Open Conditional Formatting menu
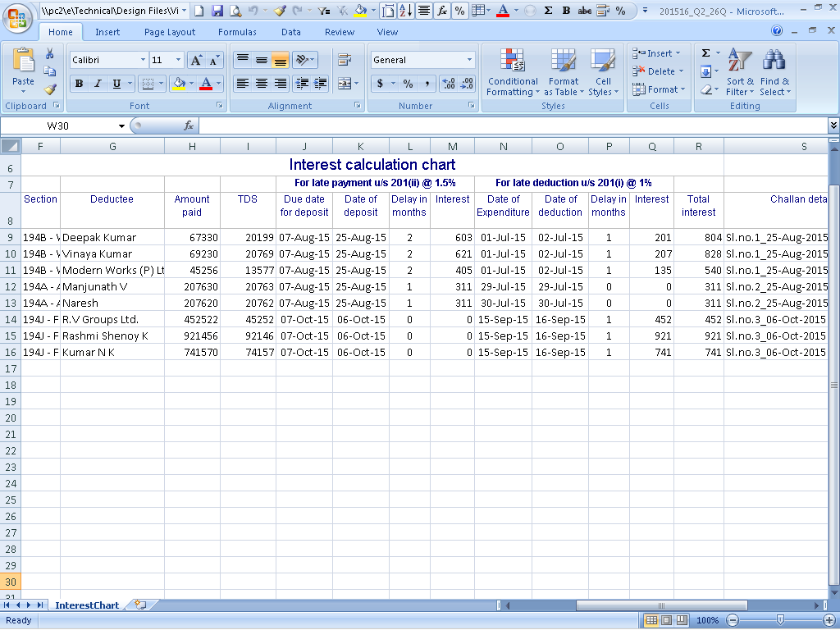The image size is (840, 630). click(513, 72)
